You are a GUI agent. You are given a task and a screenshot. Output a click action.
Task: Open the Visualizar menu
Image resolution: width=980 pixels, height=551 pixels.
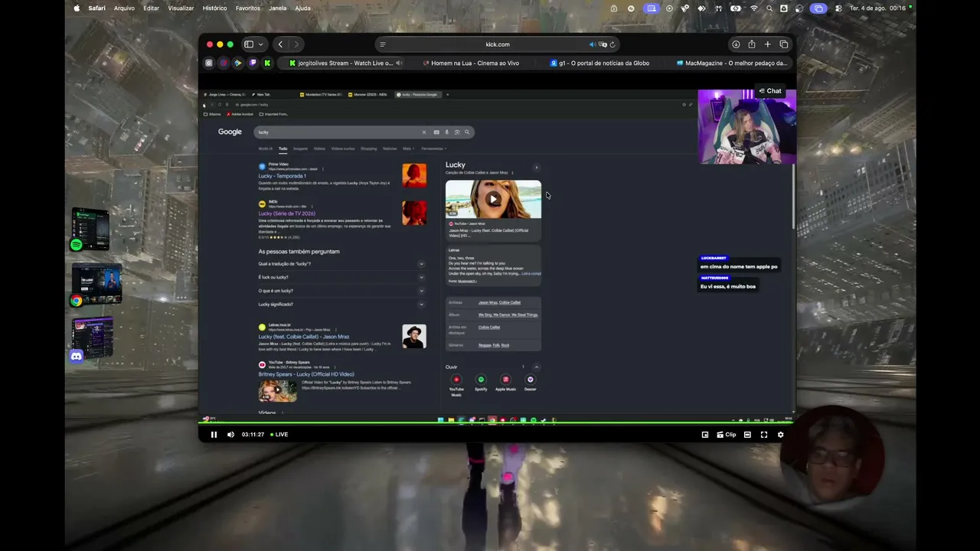[x=181, y=8]
